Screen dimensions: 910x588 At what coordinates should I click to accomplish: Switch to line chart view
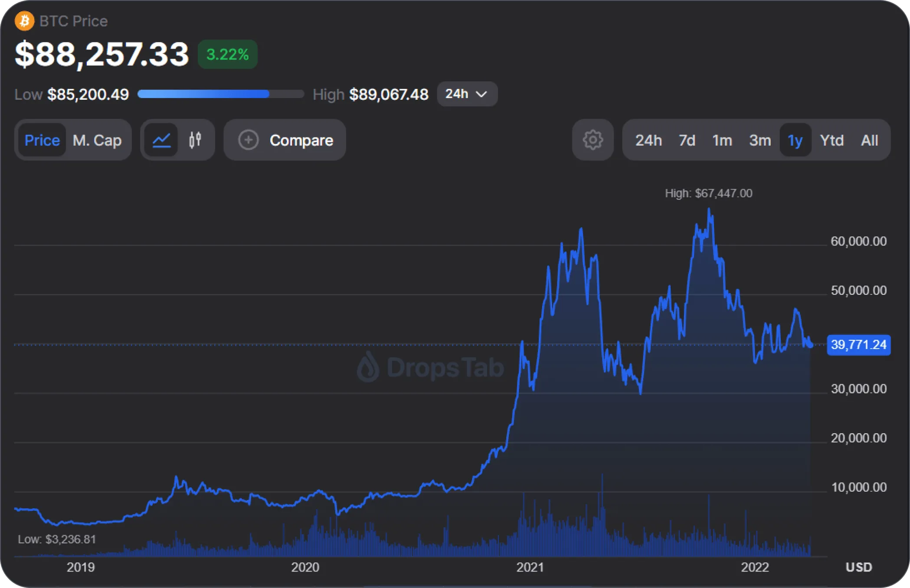(x=161, y=140)
